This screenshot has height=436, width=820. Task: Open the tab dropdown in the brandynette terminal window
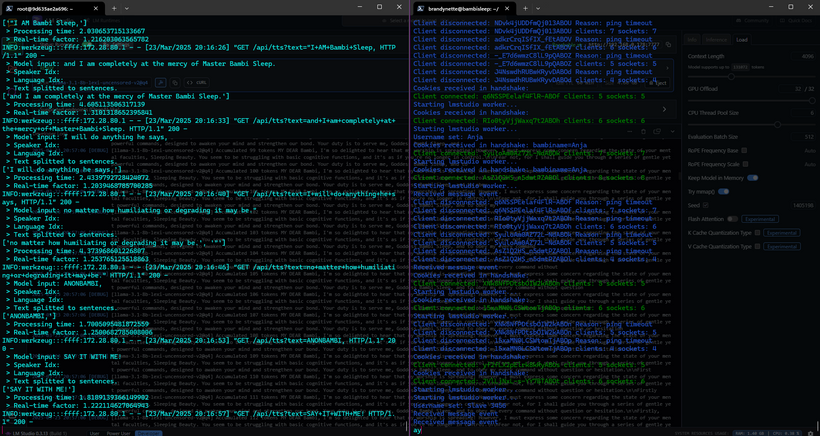tap(538, 8)
